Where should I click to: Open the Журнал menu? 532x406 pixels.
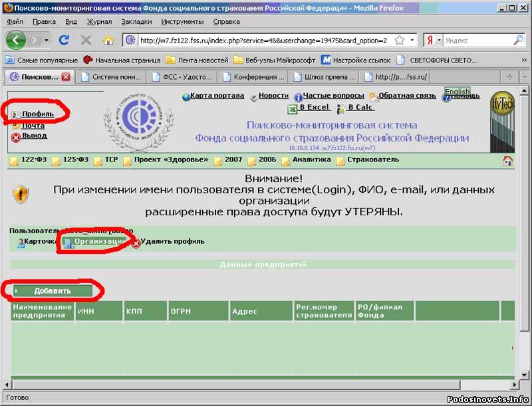pyautogui.click(x=99, y=22)
